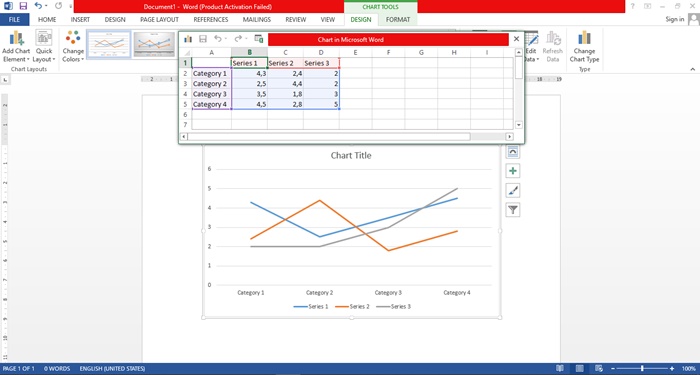Click the spreadsheet horizontal scrollbar

tap(329, 137)
